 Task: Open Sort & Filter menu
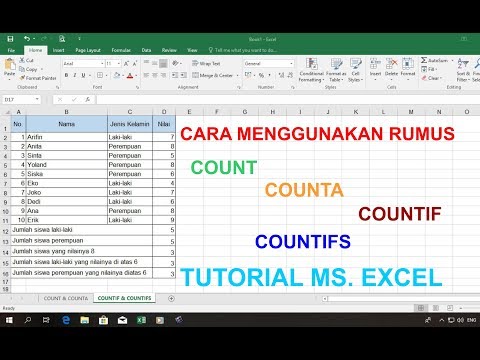463,70
